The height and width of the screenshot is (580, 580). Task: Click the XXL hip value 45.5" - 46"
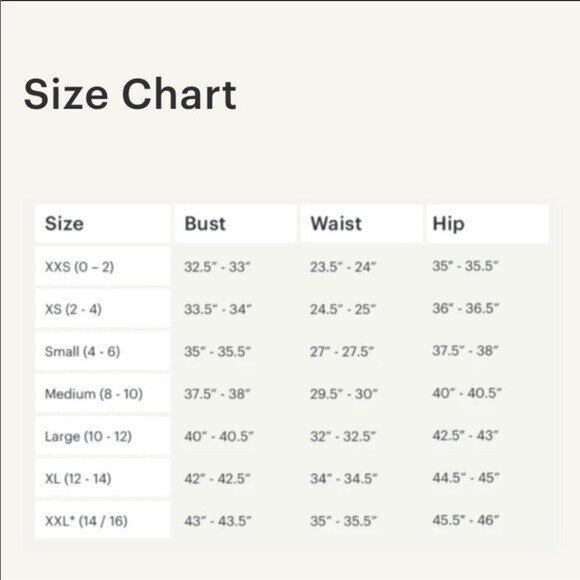click(x=466, y=520)
